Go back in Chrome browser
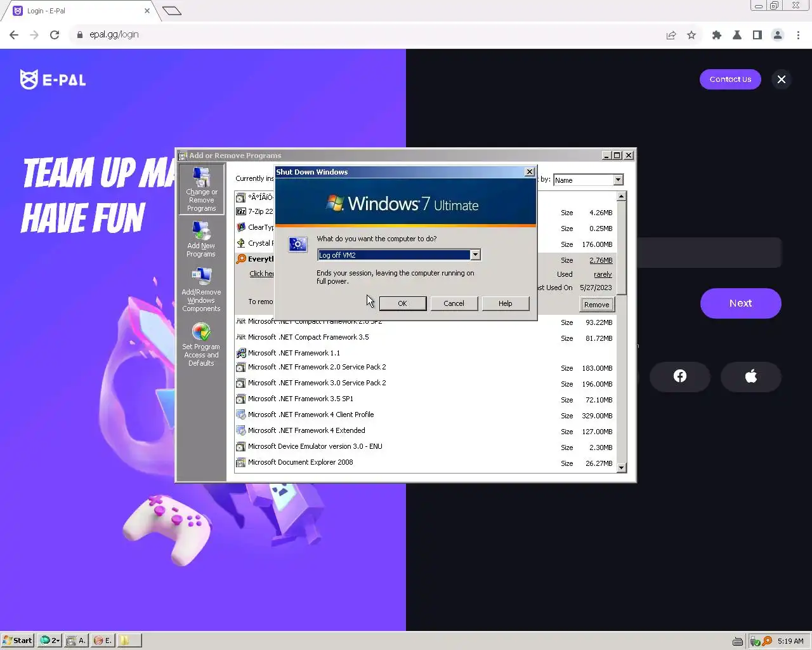812x650 pixels. 14,35
